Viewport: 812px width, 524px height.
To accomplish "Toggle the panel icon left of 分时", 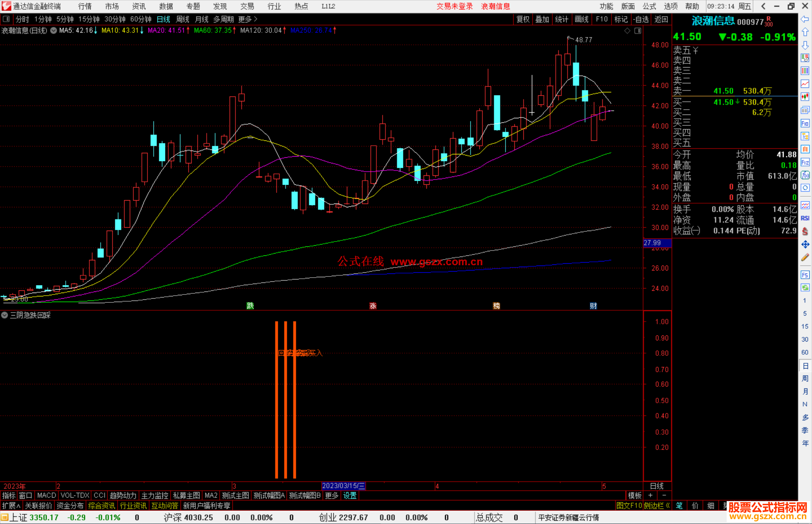I will coord(6,19).
